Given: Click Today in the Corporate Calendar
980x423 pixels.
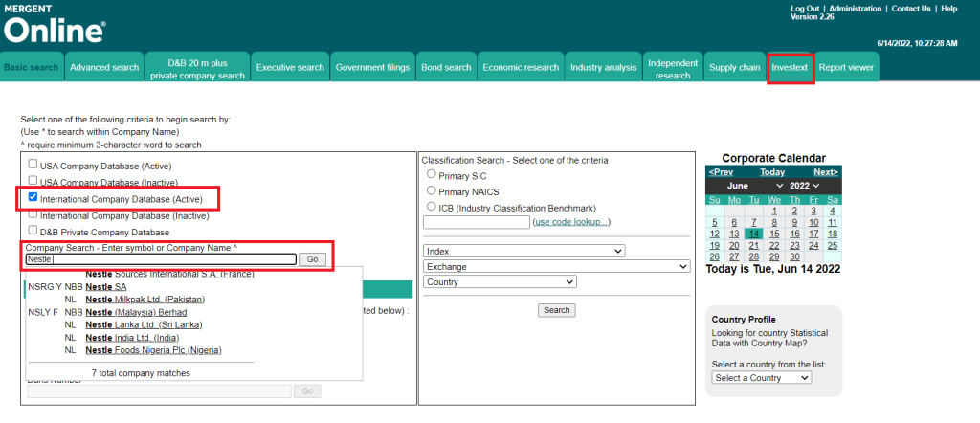Looking at the screenshot, I should pos(772,172).
